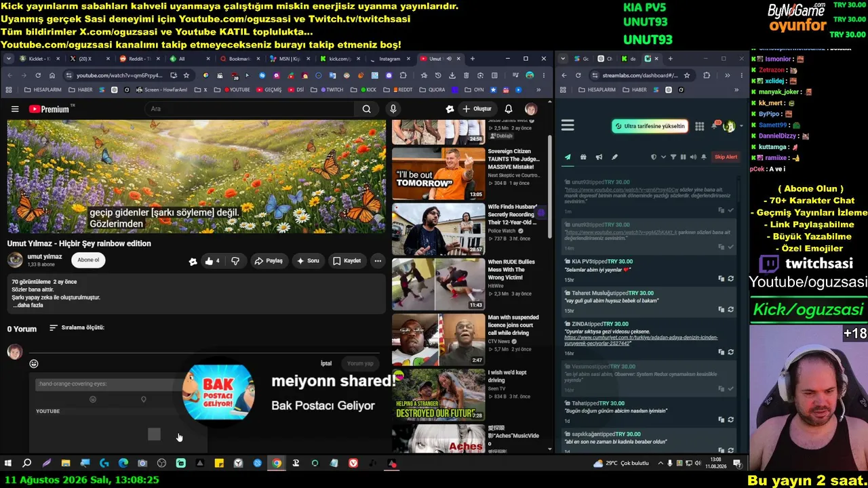Click the YouTube search magnifier button
The height and width of the screenshot is (488, 868).
(x=366, y=109)
